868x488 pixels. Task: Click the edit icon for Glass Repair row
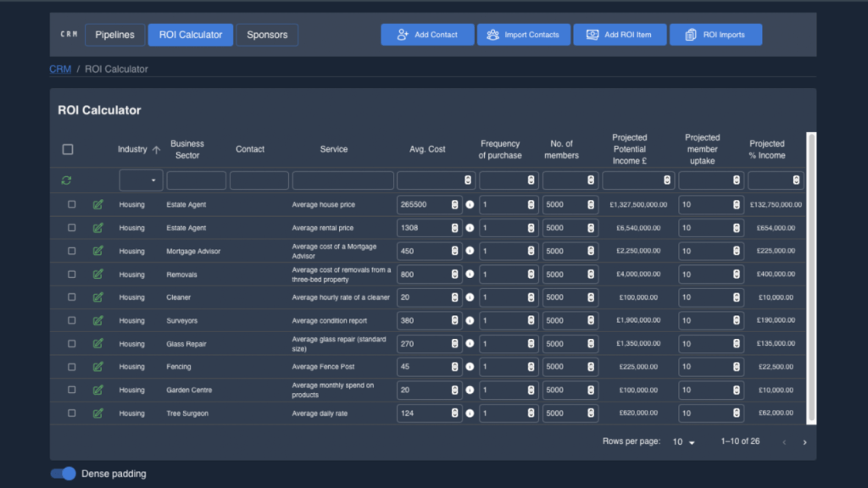(x=97, y=344)
